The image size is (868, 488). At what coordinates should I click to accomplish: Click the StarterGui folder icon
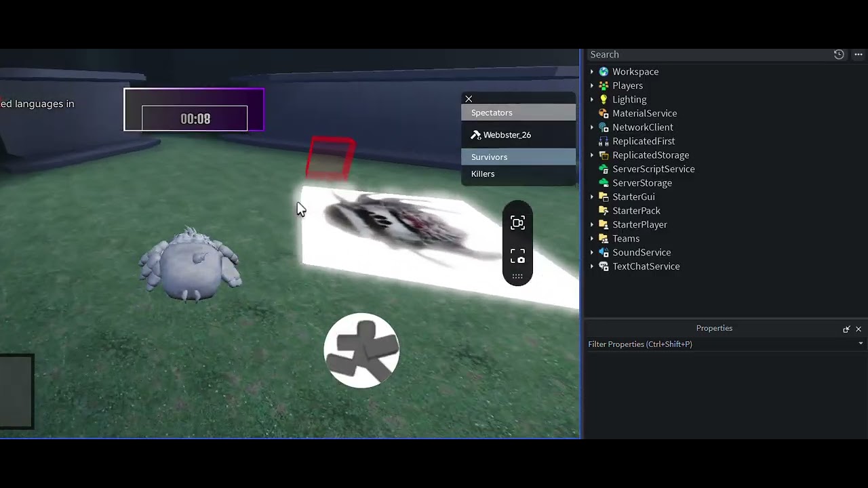[604, 197]
